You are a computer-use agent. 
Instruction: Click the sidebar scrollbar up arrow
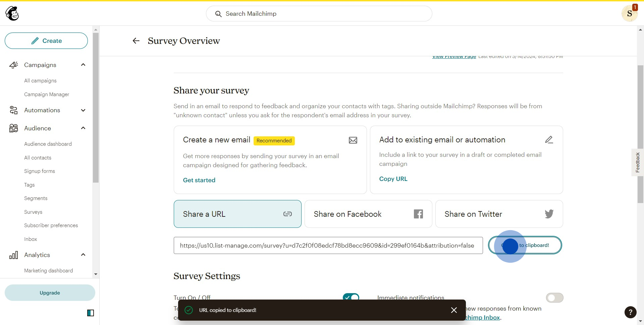tap(96, 30)
